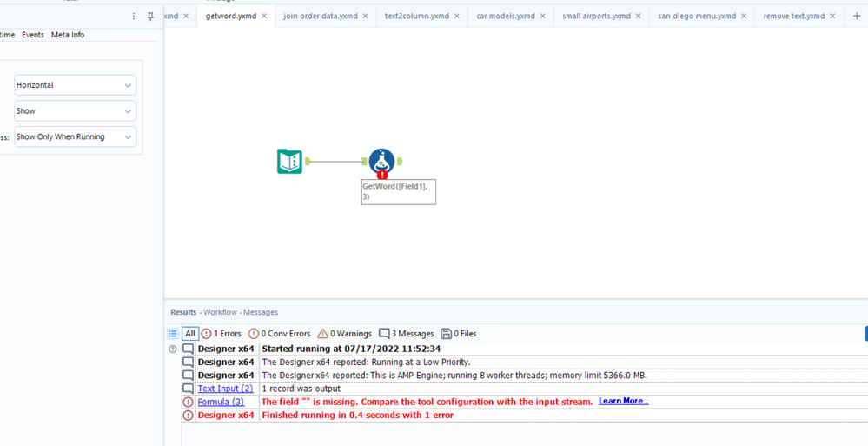The image size is (868, 446).
Task: Open the Formula (3) link
Action: 221,402
